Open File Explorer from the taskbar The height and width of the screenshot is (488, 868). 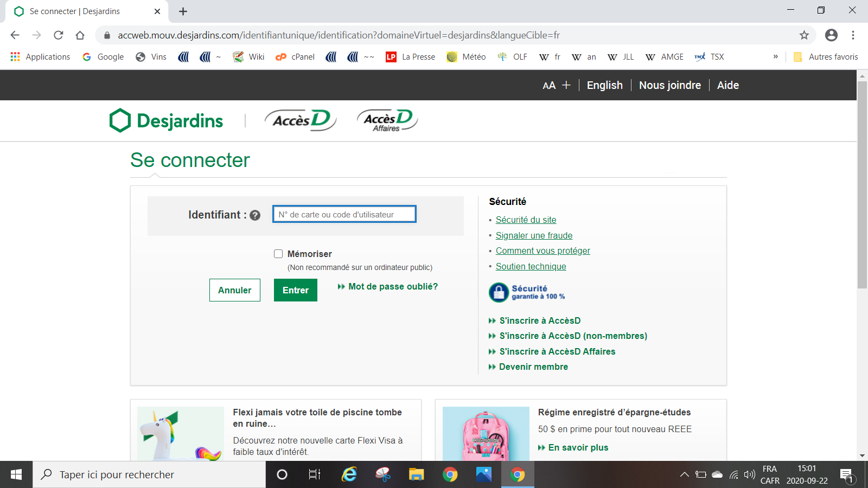[x=416, y=474]
